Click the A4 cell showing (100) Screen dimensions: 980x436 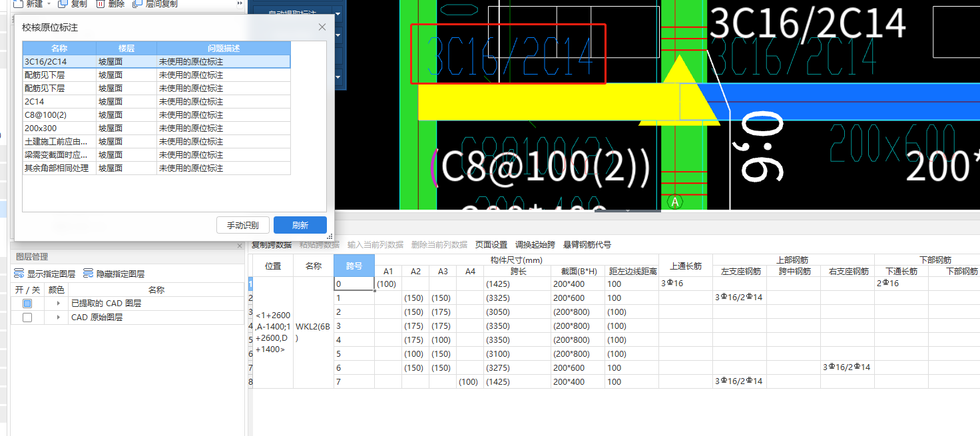(470, 381)
